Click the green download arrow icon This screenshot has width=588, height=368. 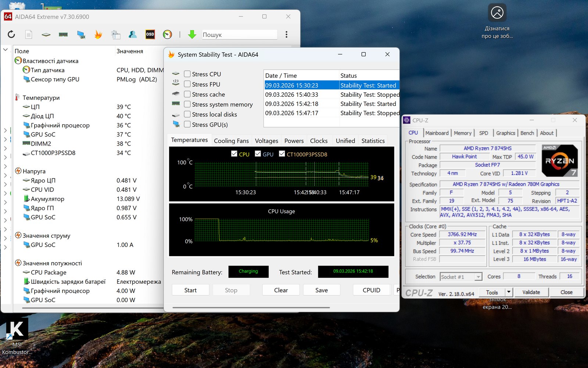[x=192, y=35]
